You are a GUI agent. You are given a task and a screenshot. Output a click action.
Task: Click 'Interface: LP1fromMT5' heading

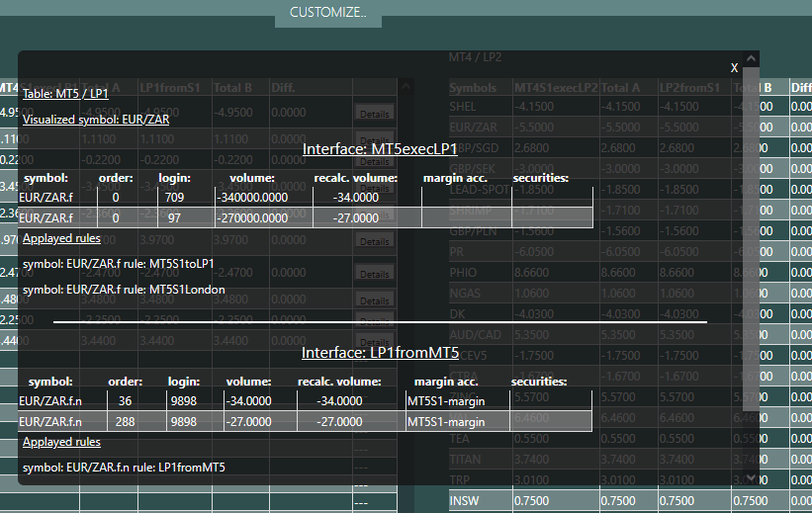coord(380,353)
